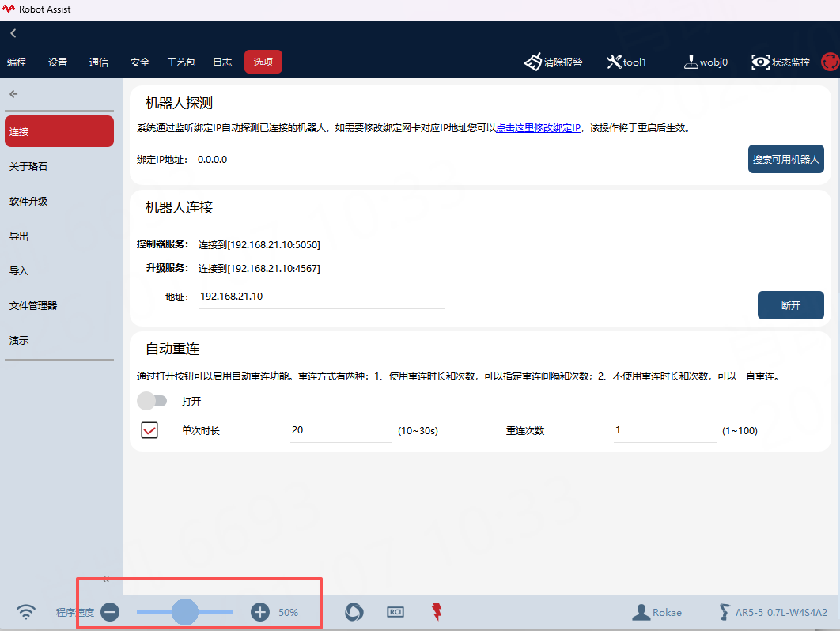Open the 日志 menu tab
840x631 pixels.
222,62
